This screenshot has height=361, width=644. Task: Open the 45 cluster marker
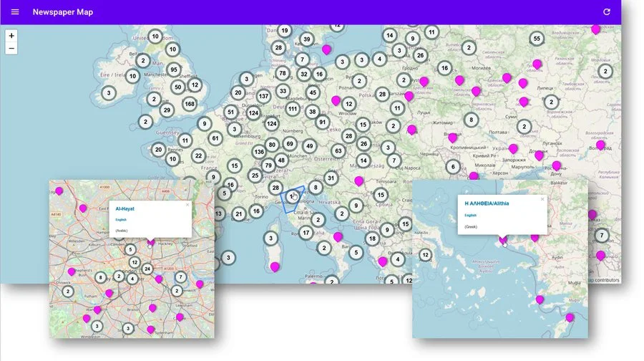(x=313, y=93)
